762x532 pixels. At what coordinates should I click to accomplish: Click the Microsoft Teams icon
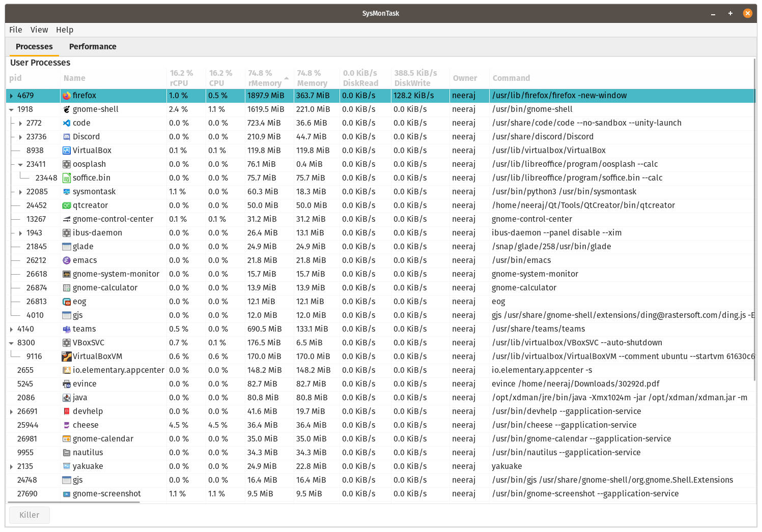coord(66,329)
